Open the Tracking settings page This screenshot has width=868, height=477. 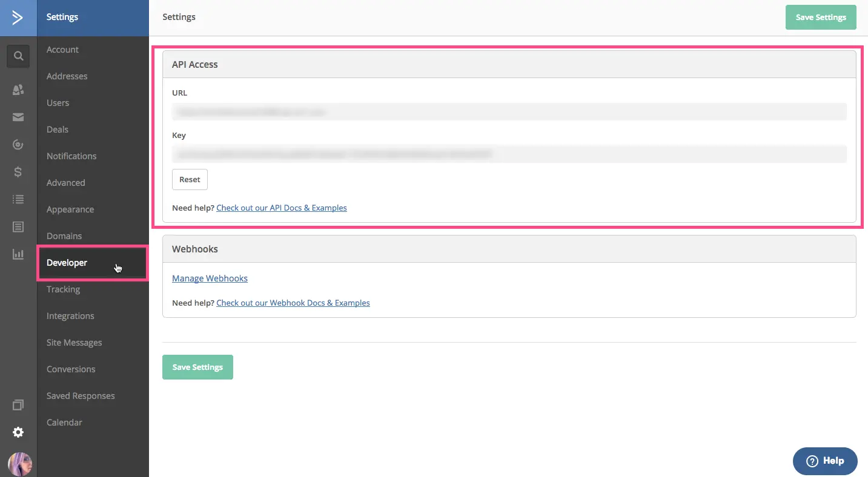coord(63,289)
